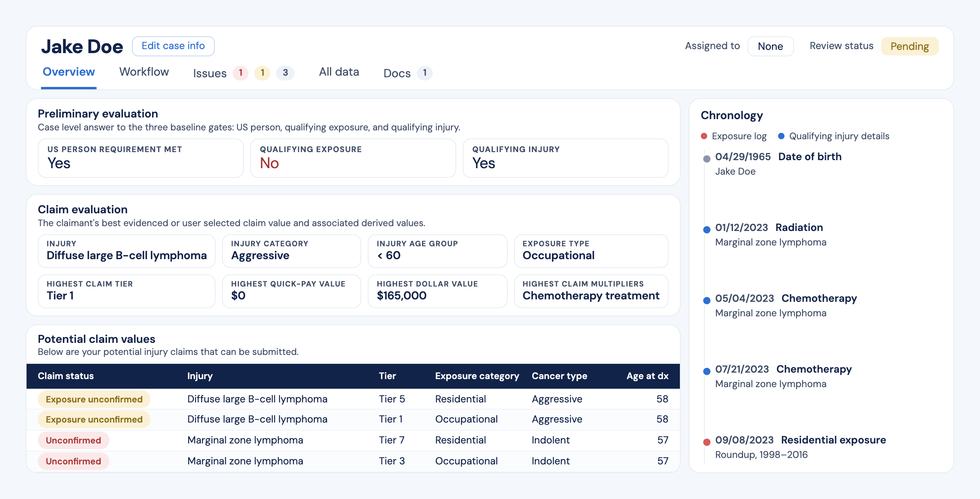Viewport: 980px width, 499px height.
Task: Click Edit case info button
Action: (x=173, y=46)
